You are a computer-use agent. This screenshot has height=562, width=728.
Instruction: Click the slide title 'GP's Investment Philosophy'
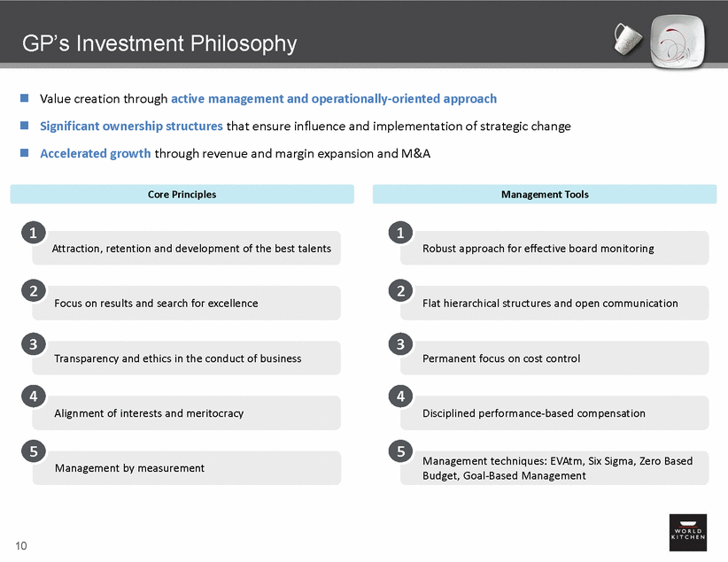point(159,43)
